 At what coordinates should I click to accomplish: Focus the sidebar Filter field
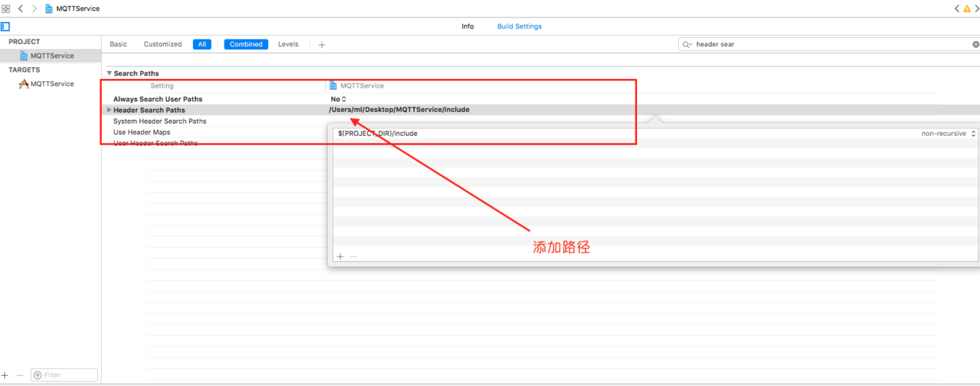click(64, 376)
